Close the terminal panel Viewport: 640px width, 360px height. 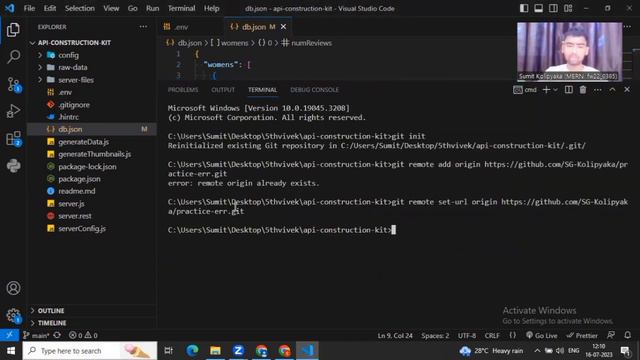pos(627,90)
